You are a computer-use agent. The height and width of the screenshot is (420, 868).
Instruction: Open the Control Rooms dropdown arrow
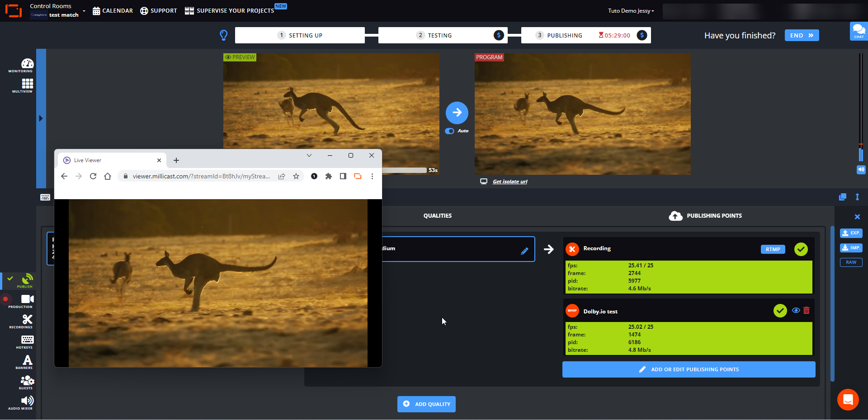[x=84, y=11]
